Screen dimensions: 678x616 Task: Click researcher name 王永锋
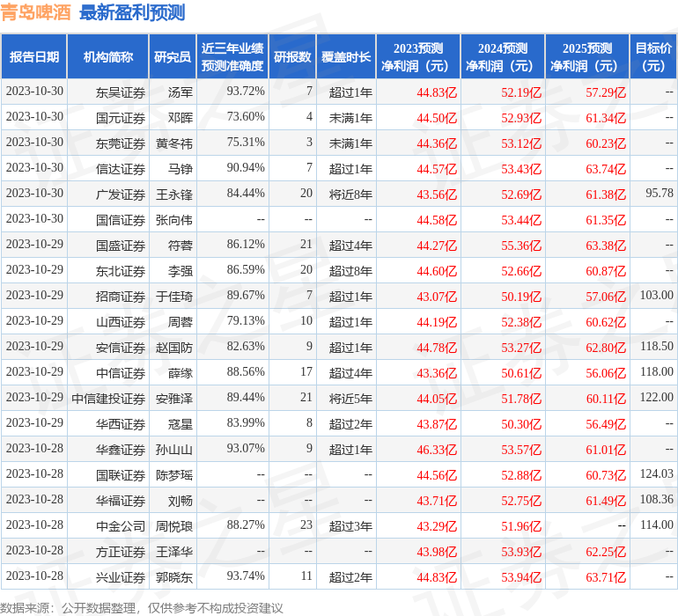tap(174, 194)
